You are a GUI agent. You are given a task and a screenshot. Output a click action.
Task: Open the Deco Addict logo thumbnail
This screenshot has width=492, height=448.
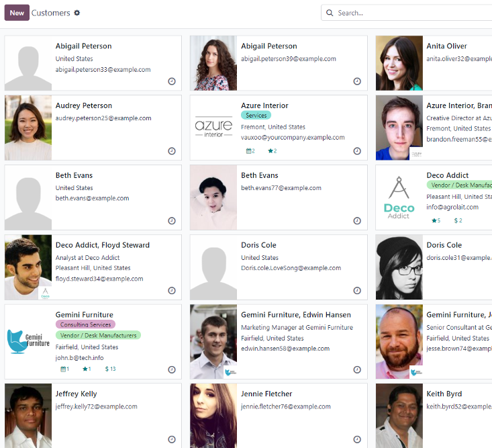[x=399, y=197]
